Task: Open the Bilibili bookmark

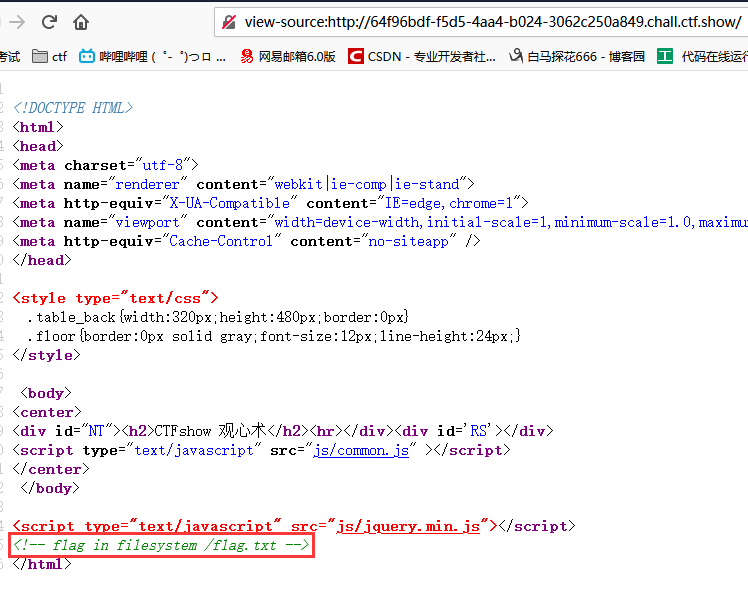Action: click(x=152, y=57)
